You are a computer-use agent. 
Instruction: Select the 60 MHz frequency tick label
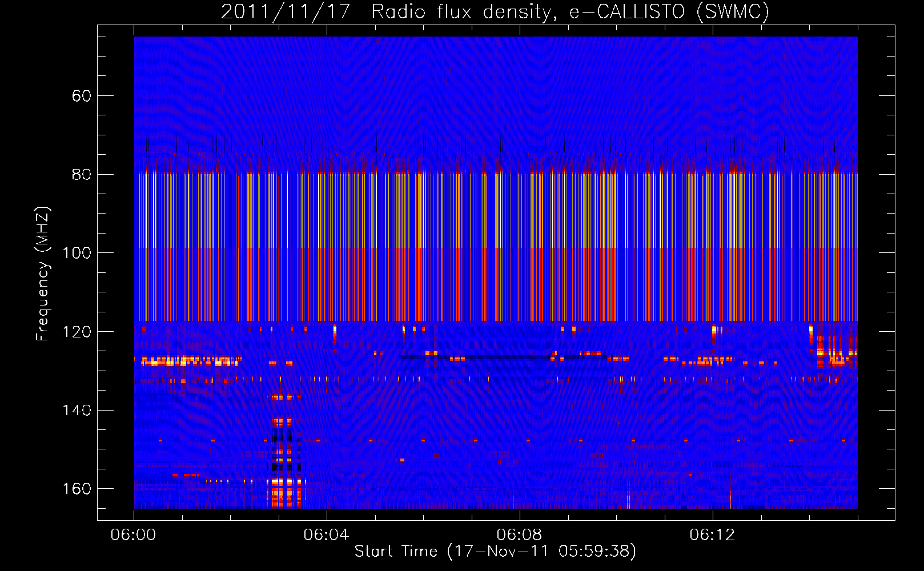(81, 96)
